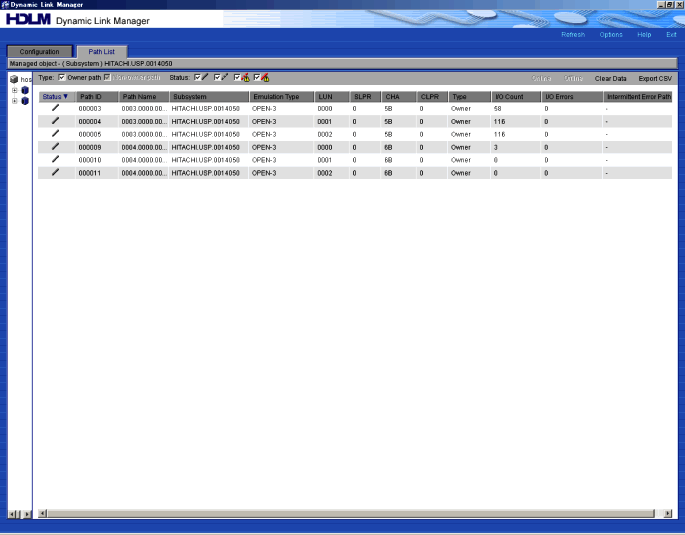Sort by CHA column header
685x535 pixels.
[x=399, y=97]
